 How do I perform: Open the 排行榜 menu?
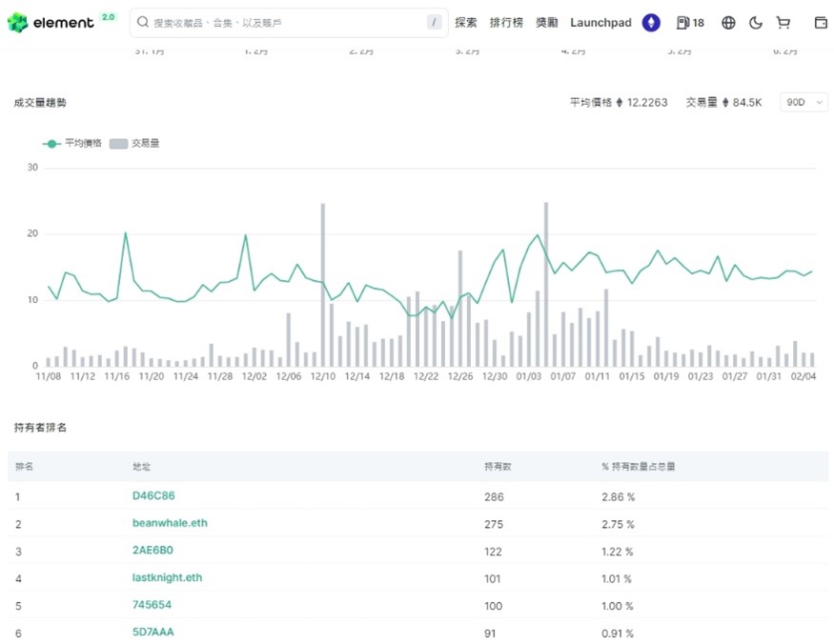coord(506,23)
